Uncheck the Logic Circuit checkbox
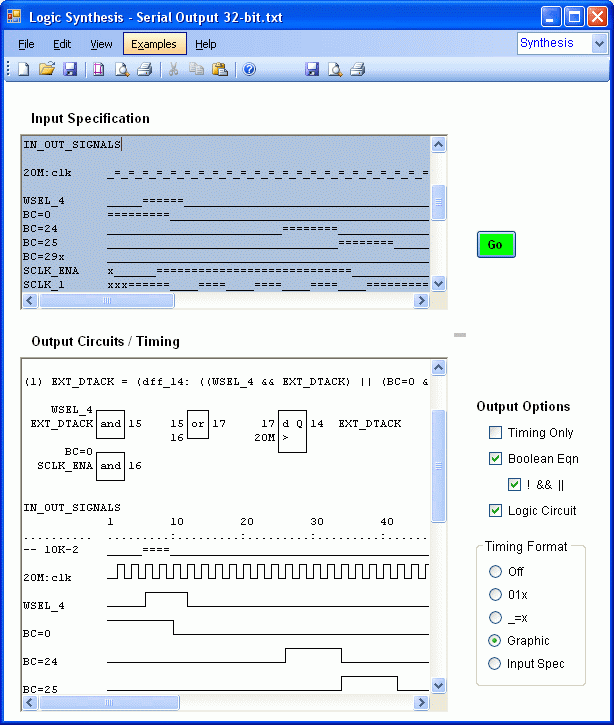This screenshot has height=725, width=614. pyautogui.click(x=495, y=510)
